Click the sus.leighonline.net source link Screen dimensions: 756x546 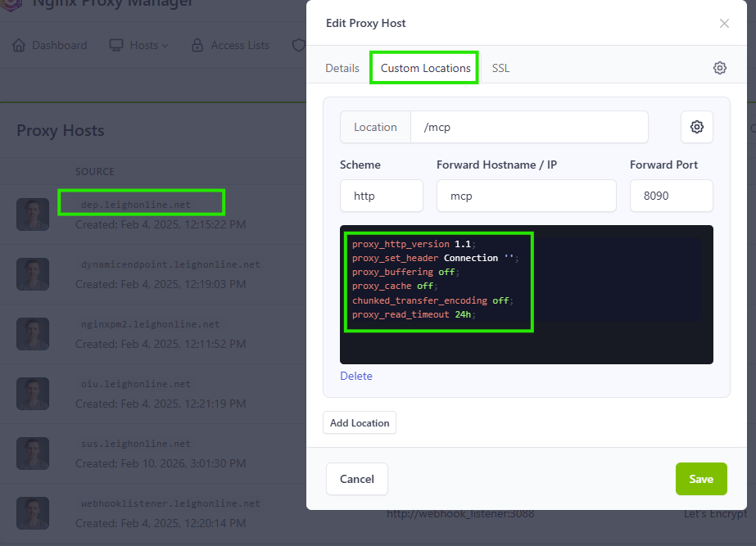pyautogui.click(x=136, y=444)
